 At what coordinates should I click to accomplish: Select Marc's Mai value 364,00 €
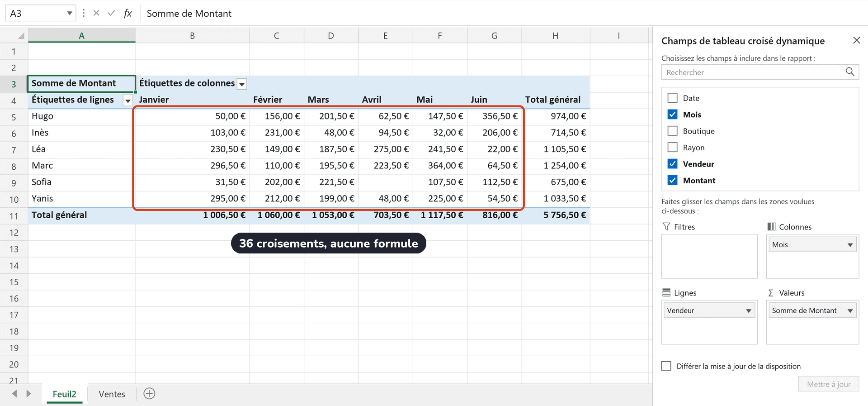[440, 166]
